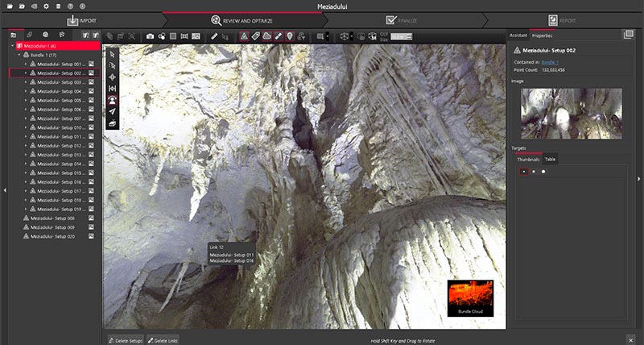
Task: Click the settings gear icon at top
Action: pyautogui.click(x=46, y=6)
